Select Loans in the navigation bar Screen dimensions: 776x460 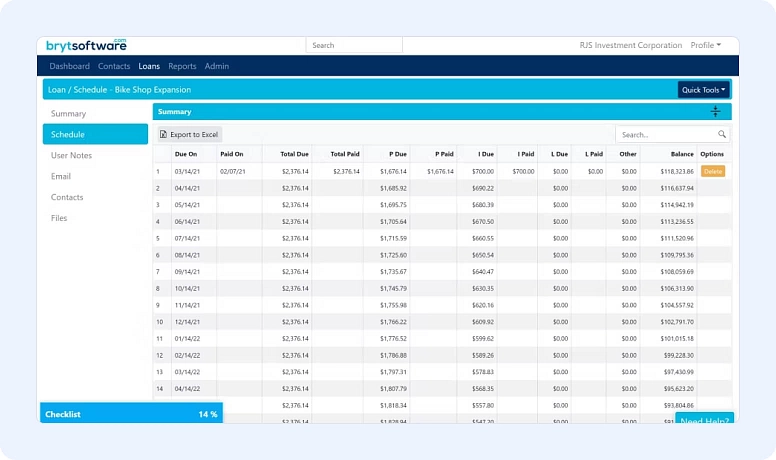(x=149, y=66)
